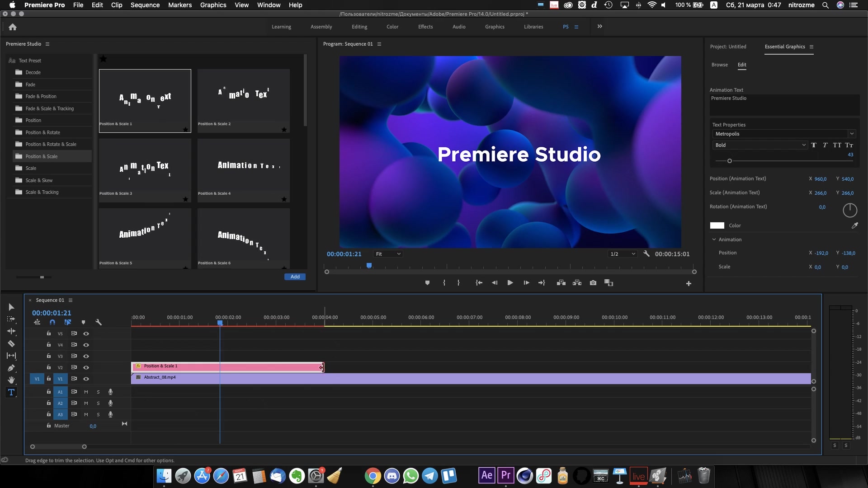Toggle visibility of V1 track
Viewport: 868px width, 488px height.
tap(85, 378)
